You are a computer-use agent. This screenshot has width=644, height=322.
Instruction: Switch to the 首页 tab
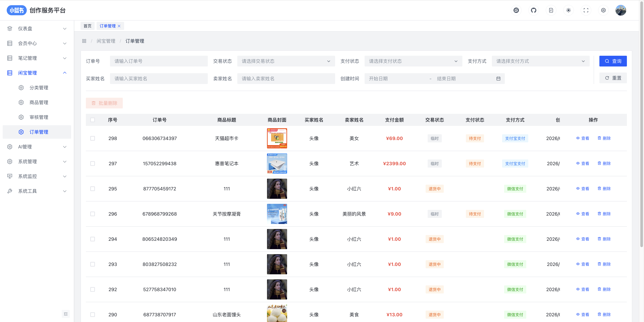(x=88, y=26)
